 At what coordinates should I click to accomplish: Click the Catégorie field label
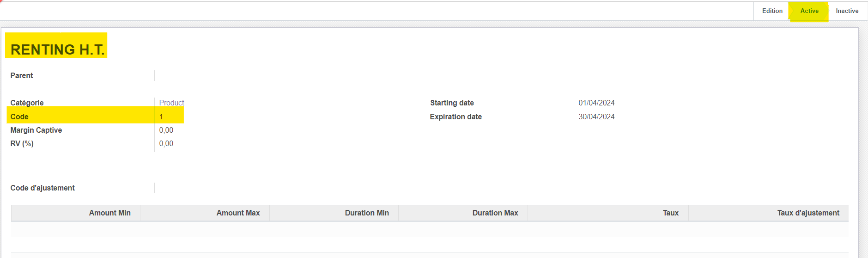(x=27, y=103)
